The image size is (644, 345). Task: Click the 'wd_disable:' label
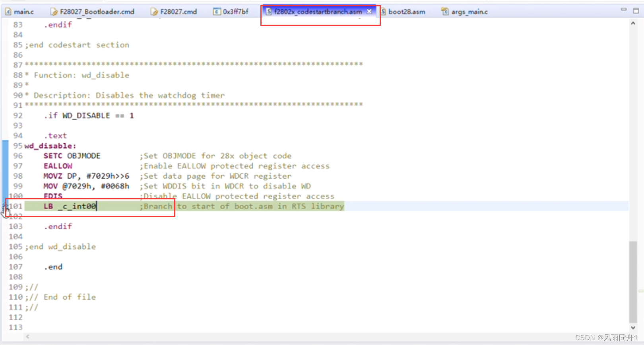[x=50, y=146]
